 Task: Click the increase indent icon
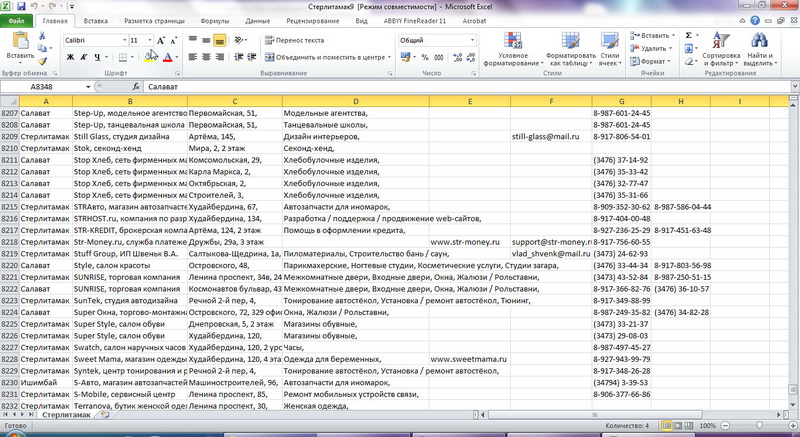coord(252,57)
